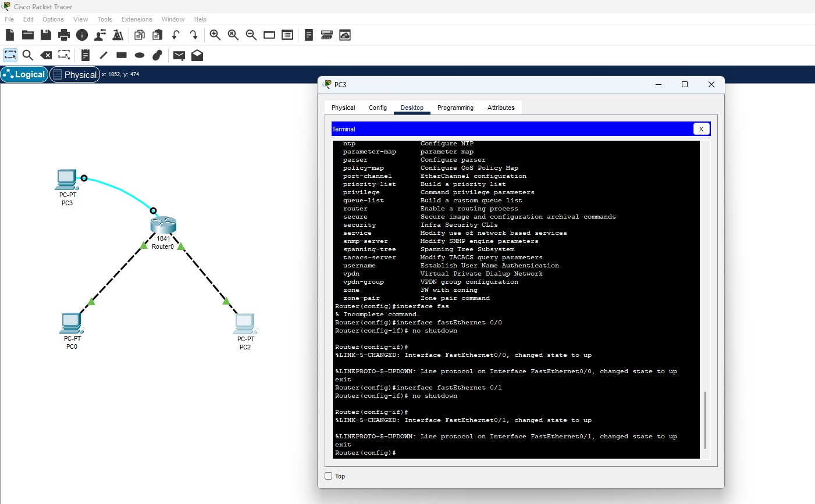The image size is (815, 504).
Task: Launch Activity Wizard icon
Action: (118, 35)
